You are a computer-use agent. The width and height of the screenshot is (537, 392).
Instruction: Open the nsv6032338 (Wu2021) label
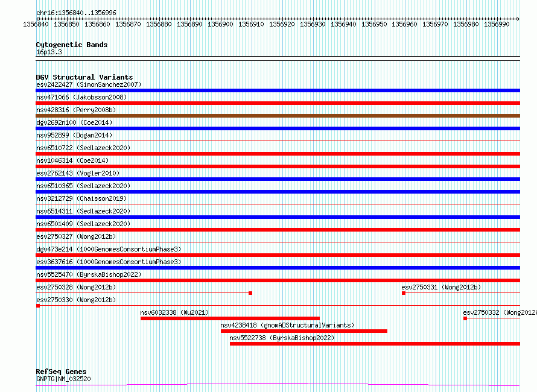pos(174,312)
